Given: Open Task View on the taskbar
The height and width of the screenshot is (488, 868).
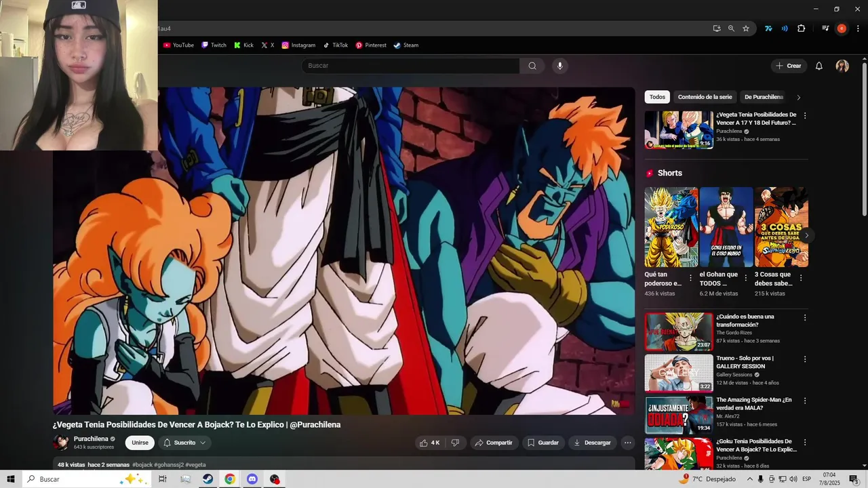Looking at the screenshot, I should pos(163,479).
